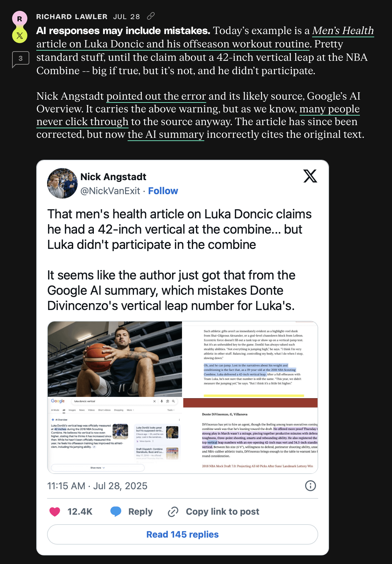Open 'the AI summary' link
Viewport: 392px width, 564px height.
[x=166, y=134]
